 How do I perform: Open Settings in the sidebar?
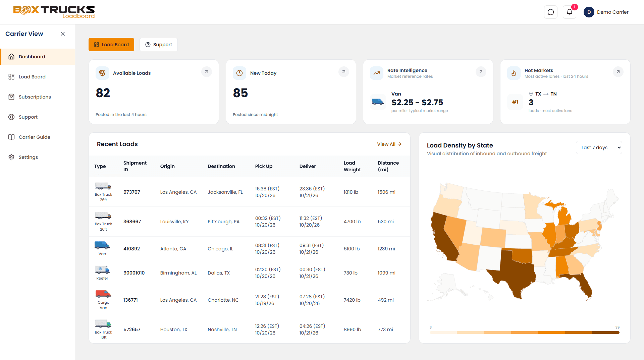tap(37, 157)
